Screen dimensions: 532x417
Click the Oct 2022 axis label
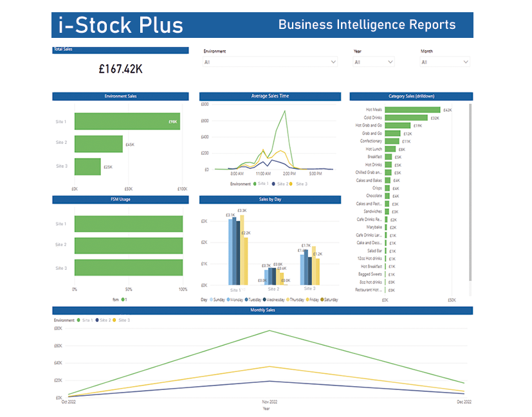[69, 402]
